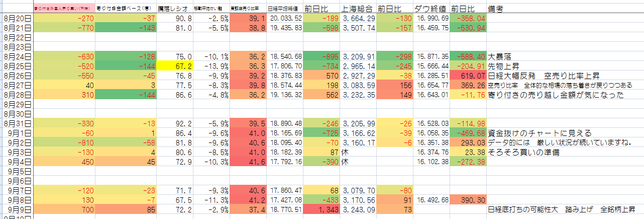Select the 上海総合 column header

(x=358, y=9)
